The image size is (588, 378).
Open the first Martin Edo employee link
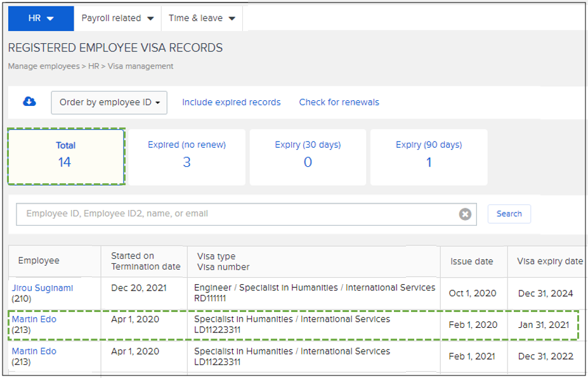[34, 320]
